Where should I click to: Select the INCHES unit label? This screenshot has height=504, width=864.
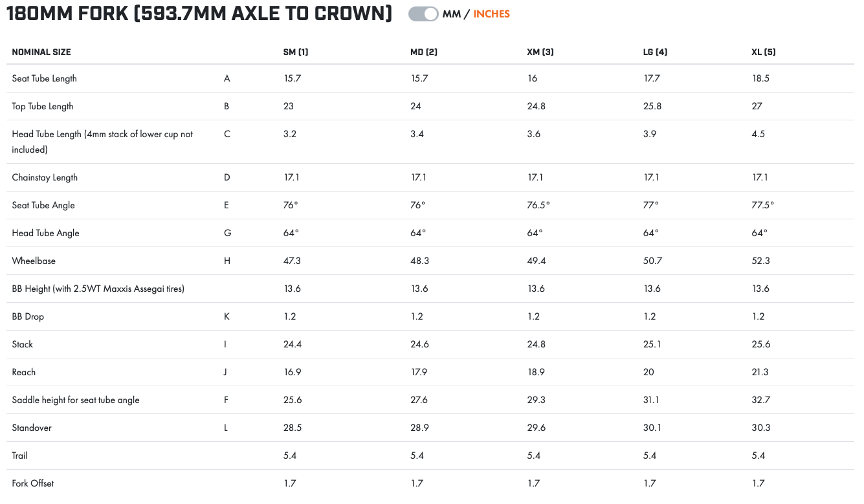pyautogui.click(x=491, y=14)
